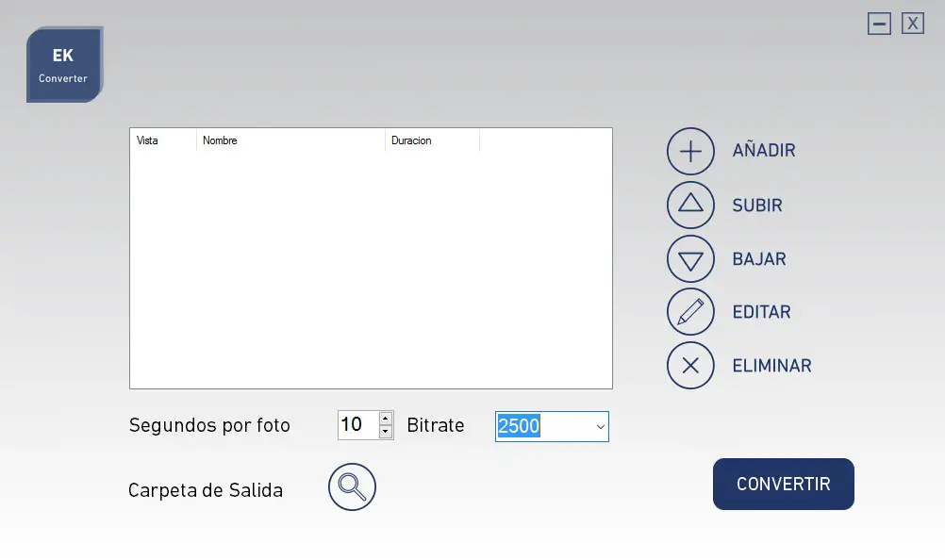Click the EDITAR text label

click(761, 312)
